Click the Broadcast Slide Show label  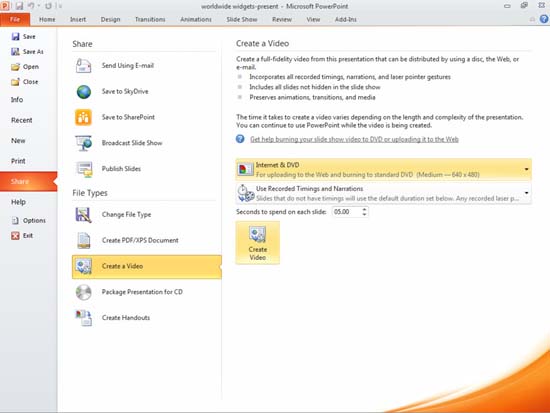coord(132,143)
